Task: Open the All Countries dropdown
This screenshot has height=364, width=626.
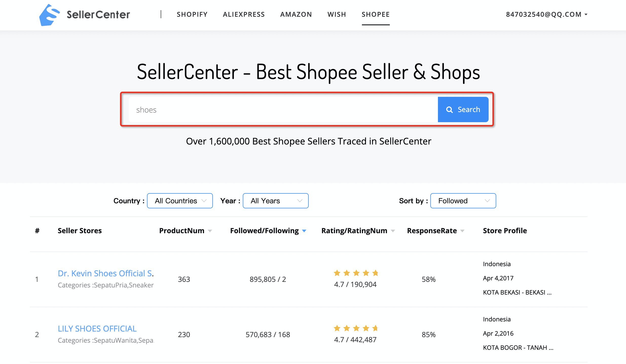Action: [180, 201]
